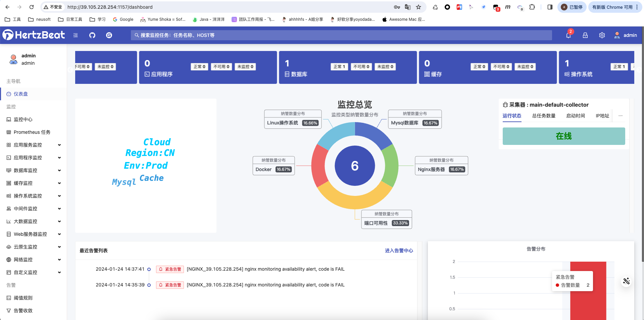Click the lock screen icon

(x=585, y=35)
